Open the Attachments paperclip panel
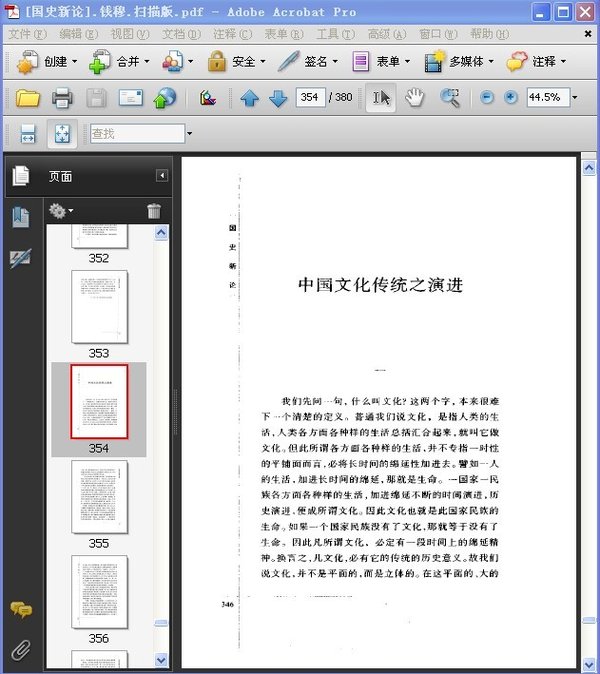This screenshot has height=674, width=600. (x=21, y=650)
